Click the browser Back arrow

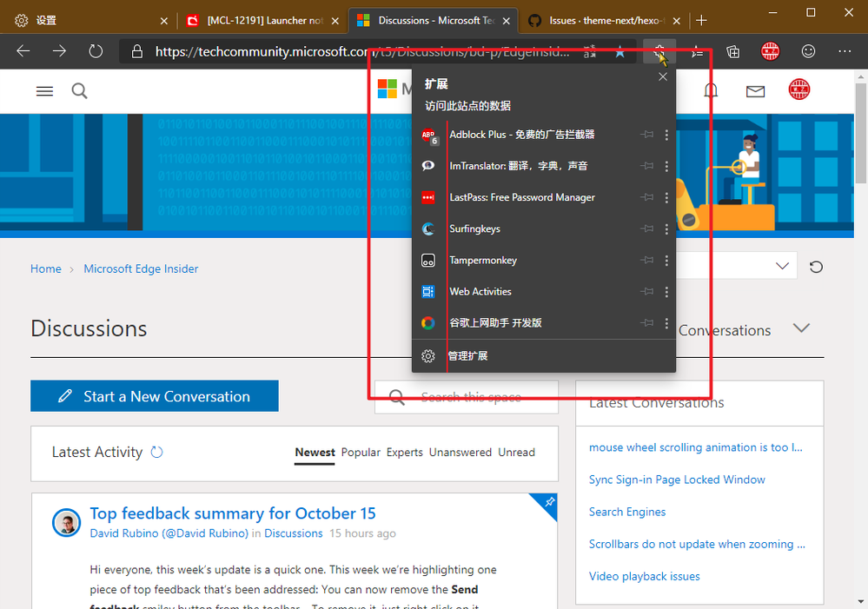tap(23, 51)
